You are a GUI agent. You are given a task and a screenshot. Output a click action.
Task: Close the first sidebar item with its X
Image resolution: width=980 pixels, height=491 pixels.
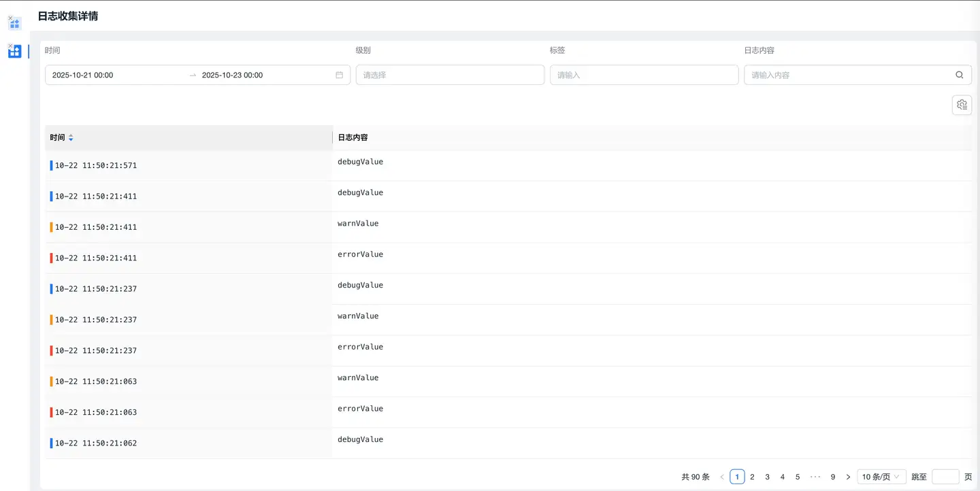(x=10, y=18)
